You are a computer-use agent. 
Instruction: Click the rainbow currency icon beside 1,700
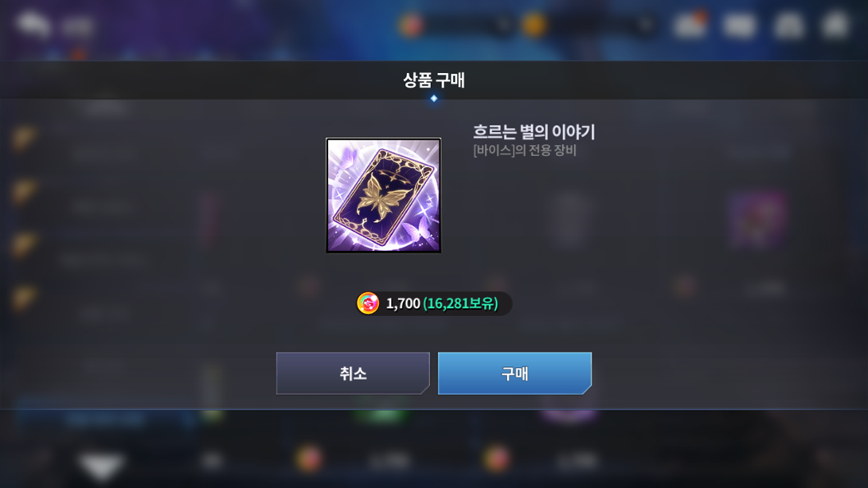point(368,303)
